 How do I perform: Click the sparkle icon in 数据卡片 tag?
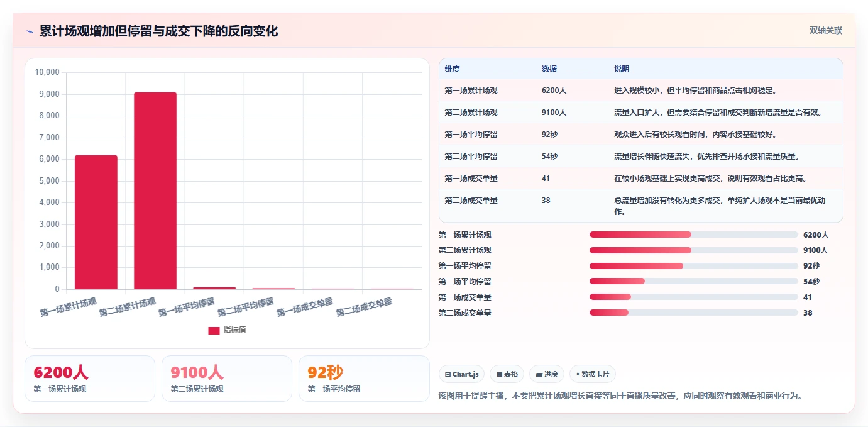pos(578,374)
